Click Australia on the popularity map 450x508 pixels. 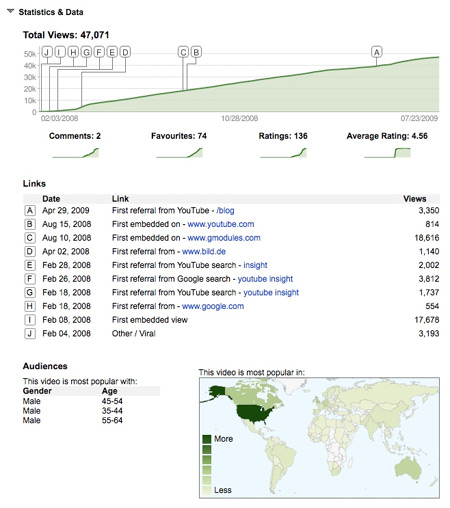coord(408,468)
